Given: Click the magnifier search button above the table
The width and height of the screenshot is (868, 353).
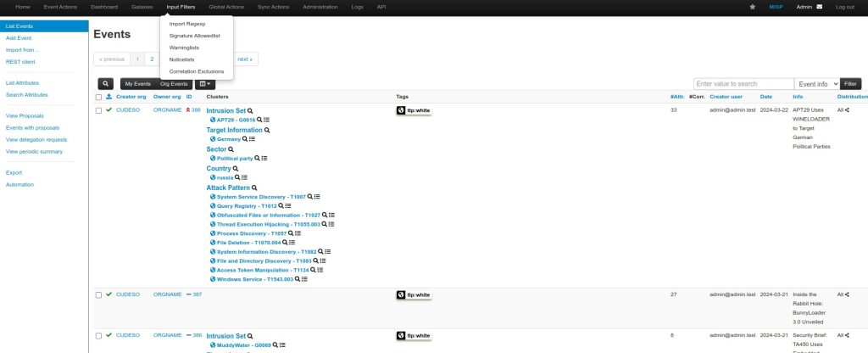Looking at the screenshot, I should [106, 84].
